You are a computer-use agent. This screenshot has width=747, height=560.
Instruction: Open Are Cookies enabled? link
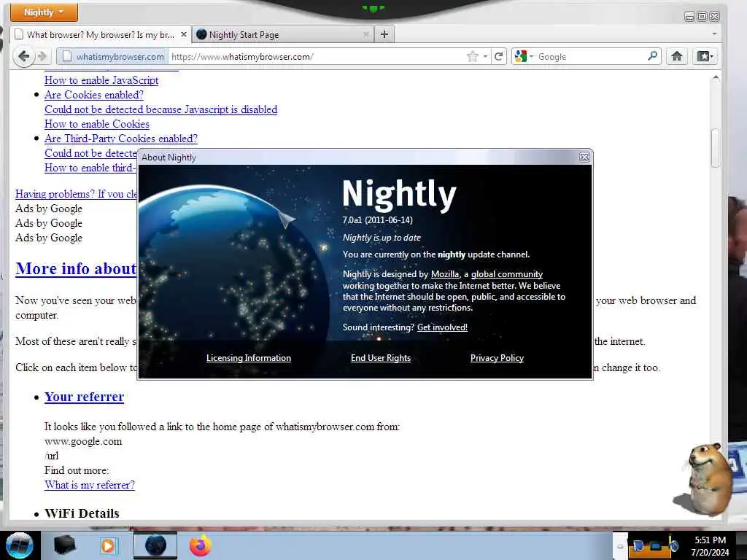click(94, 95)
